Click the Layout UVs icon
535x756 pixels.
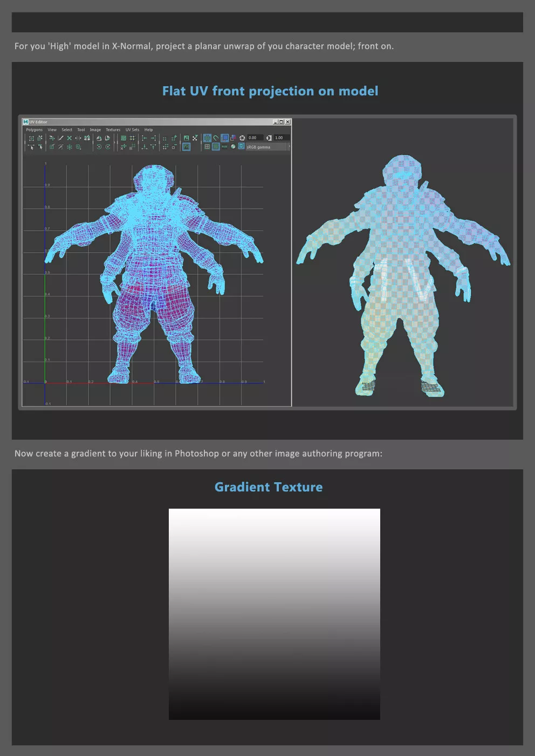point(124,138)
